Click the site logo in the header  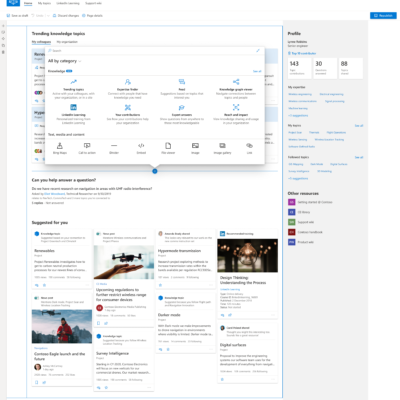coord(13,3)
